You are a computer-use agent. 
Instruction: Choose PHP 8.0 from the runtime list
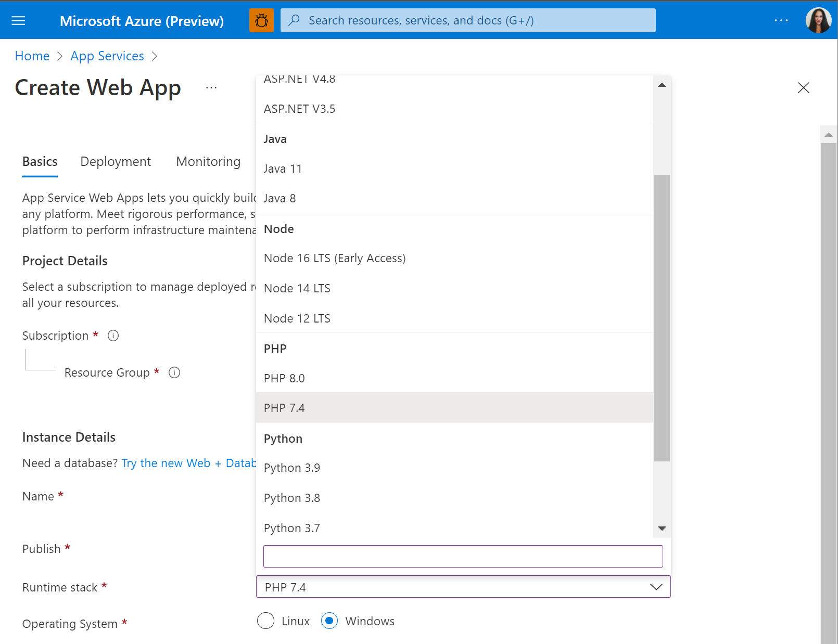[284, 378]
